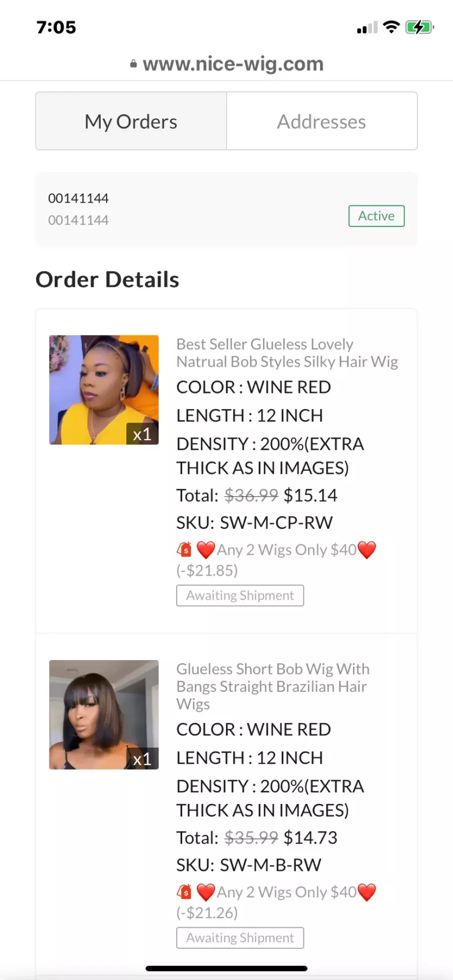Tap the Wi-Fi status icon
Viewport: 453px width, 980px height.
[391, 27]
